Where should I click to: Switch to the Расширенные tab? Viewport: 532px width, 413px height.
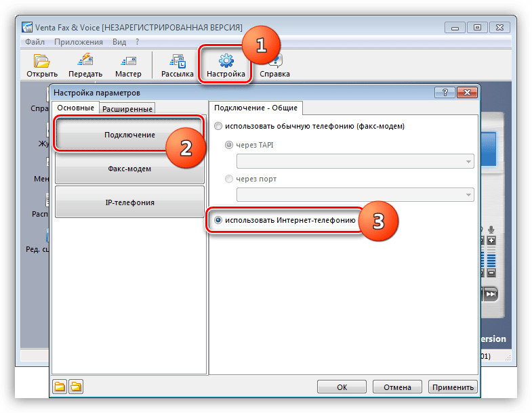coord(127,108)
